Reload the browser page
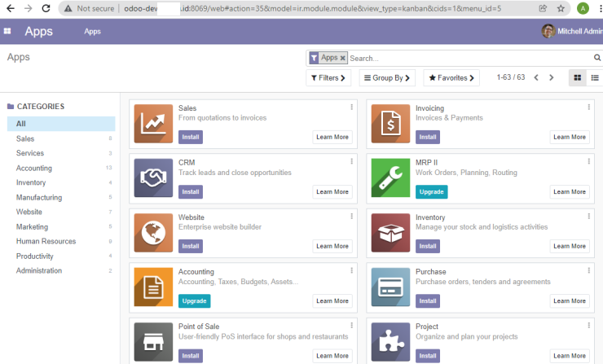This screenshot has height=364, width=603. pyautogui.click(x=46, y=8)
